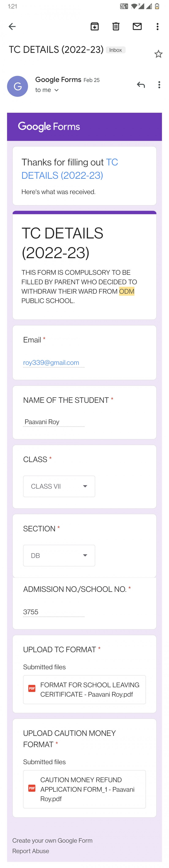
Task: Tap the Inbox label tag
Action: click(115, 50)
